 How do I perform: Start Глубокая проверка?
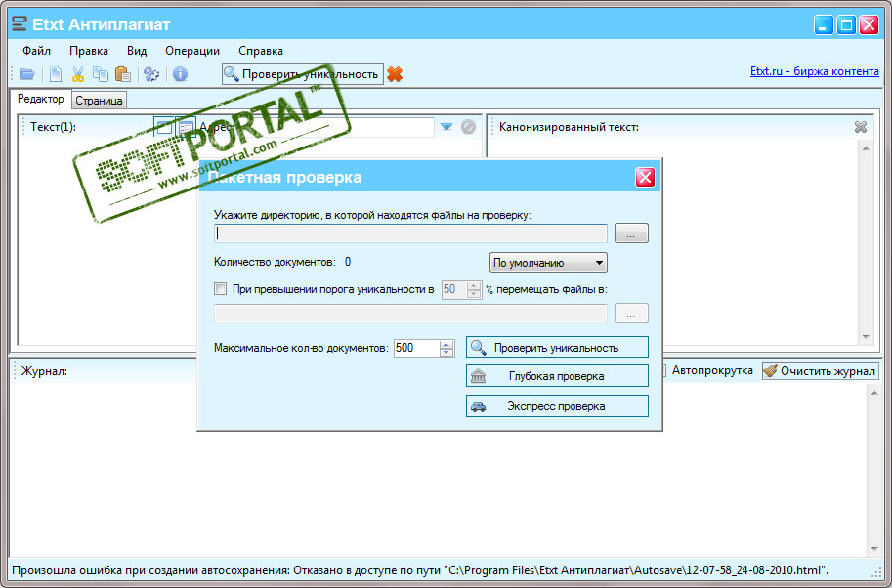pyautogui.click(x=557, y=376)
